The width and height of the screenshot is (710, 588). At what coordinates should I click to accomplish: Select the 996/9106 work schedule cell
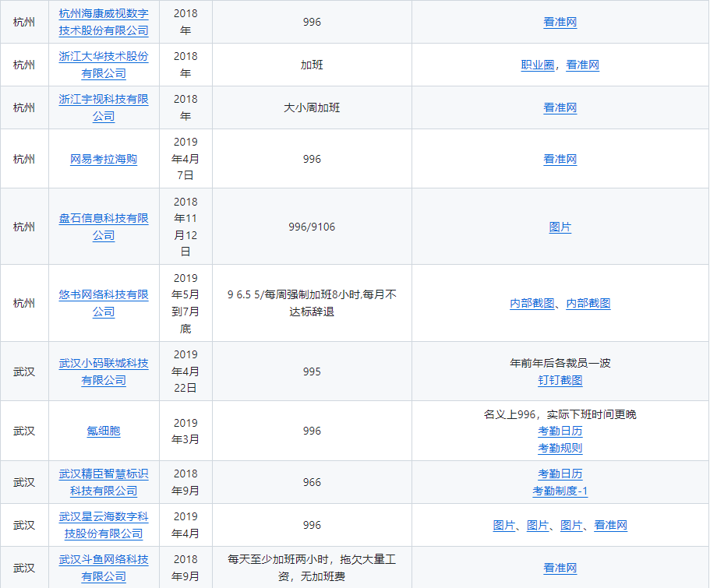pyautogui.click(x=312, y=227)
